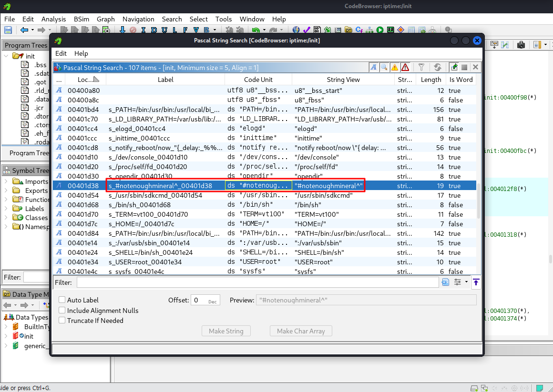The width and height of the screenshot is (553, 392).
Task: Check Include Alignment Nulls option
Action: click(x=62, y=310)
